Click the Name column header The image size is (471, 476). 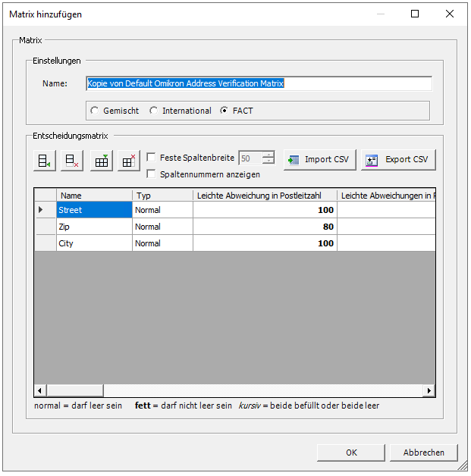pos(95,196)
